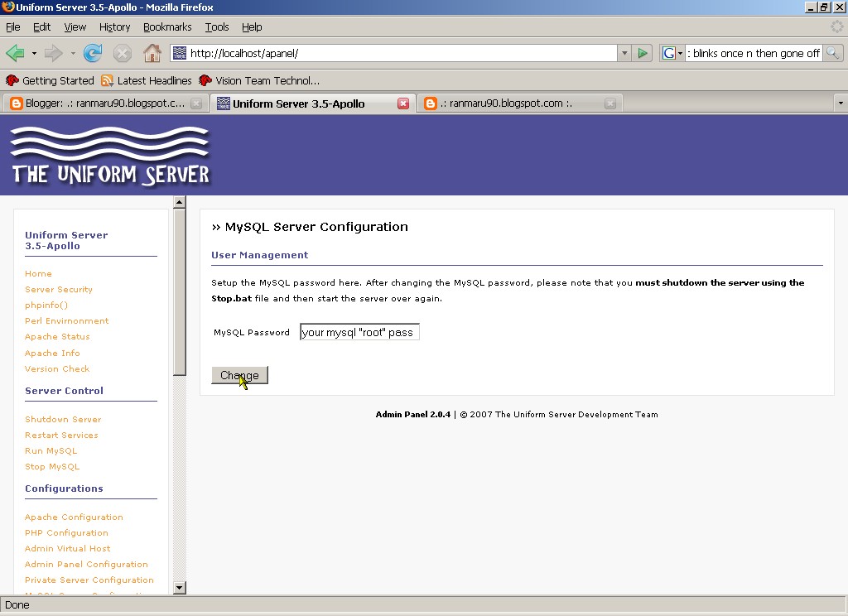Click the sidebar scrollbar thumb
Image resolution: width=848 pixels, height=616 pixels.
(x=180, y=292)
